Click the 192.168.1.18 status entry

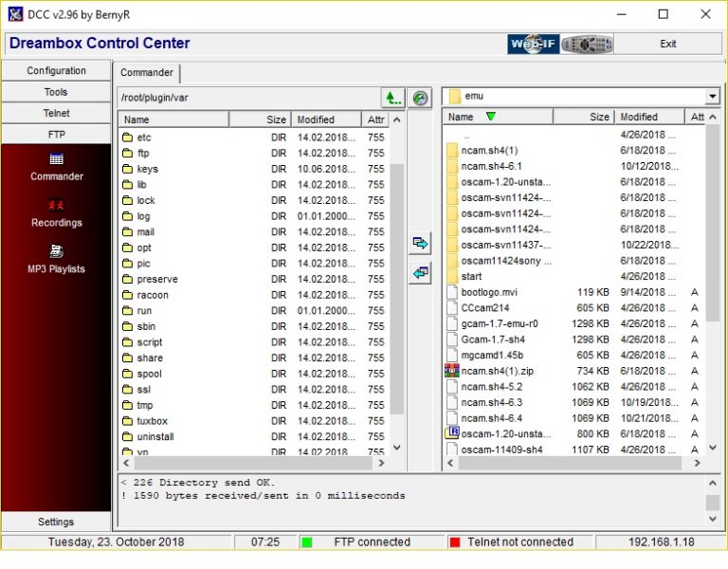[661, 542]
